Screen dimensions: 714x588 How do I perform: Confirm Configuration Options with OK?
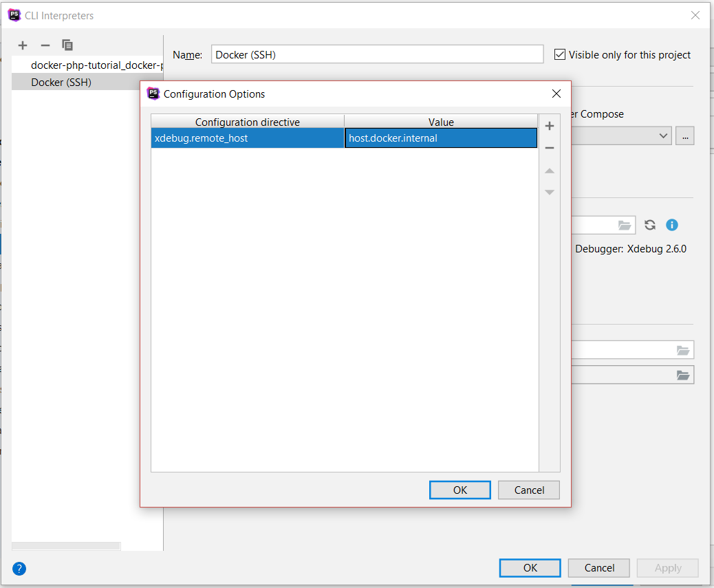pos(459,490)
